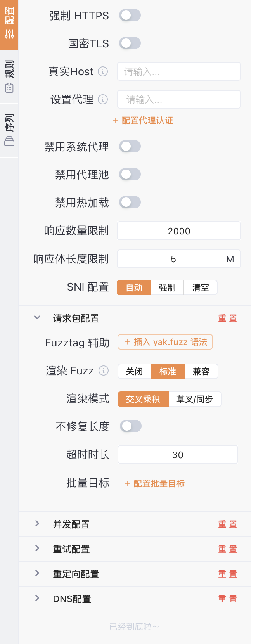Screen dimensions: 256x644
Task: Click the info icon next to 渲染 Fuzz
Action: tap(104, 370)
